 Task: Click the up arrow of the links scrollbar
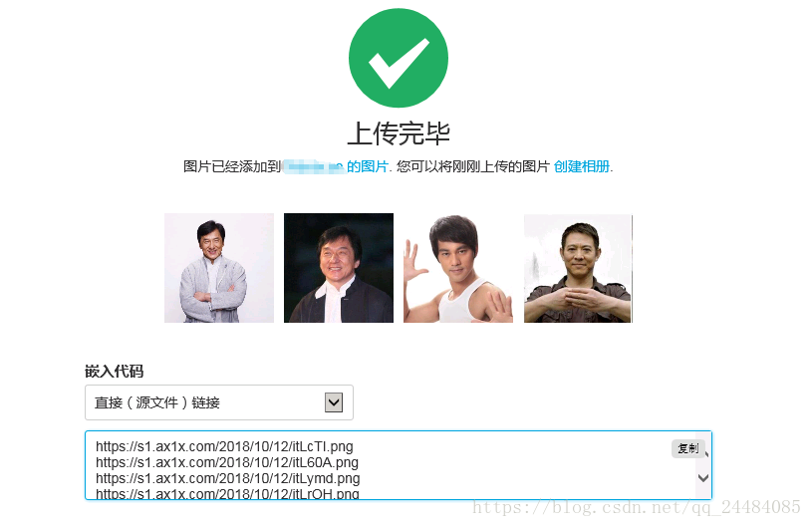coord(706,454)
